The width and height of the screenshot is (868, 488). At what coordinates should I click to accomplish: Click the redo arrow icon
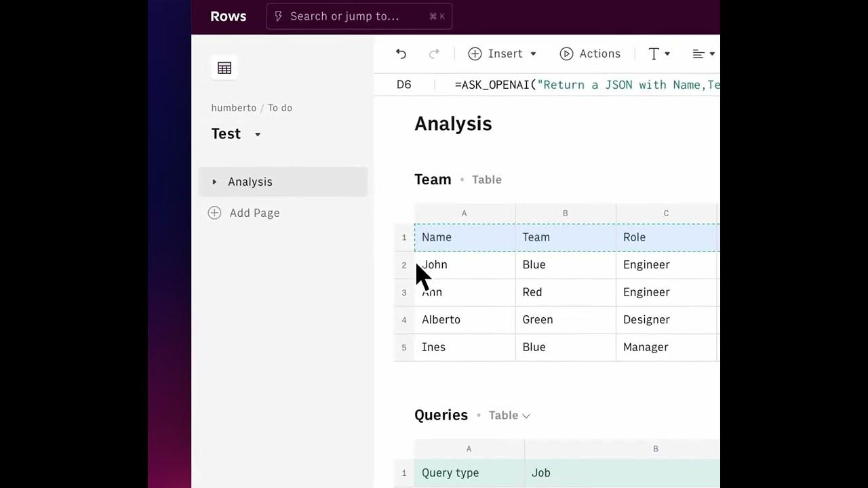pyautogui.click(x=434, y=54)
